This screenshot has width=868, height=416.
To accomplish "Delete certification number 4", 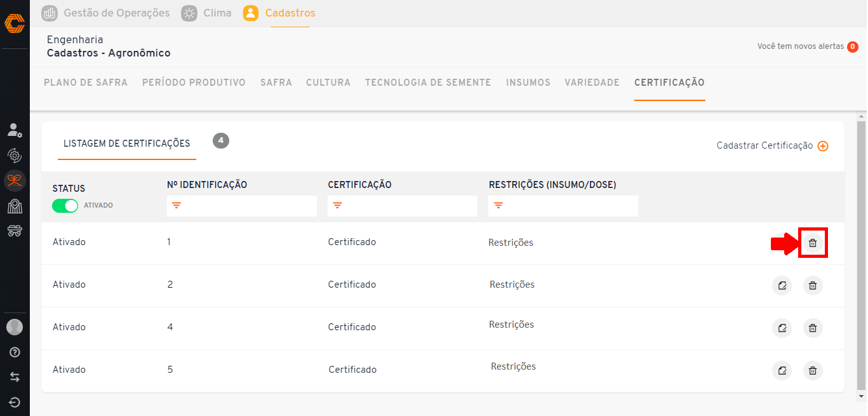I will point(813,328).
